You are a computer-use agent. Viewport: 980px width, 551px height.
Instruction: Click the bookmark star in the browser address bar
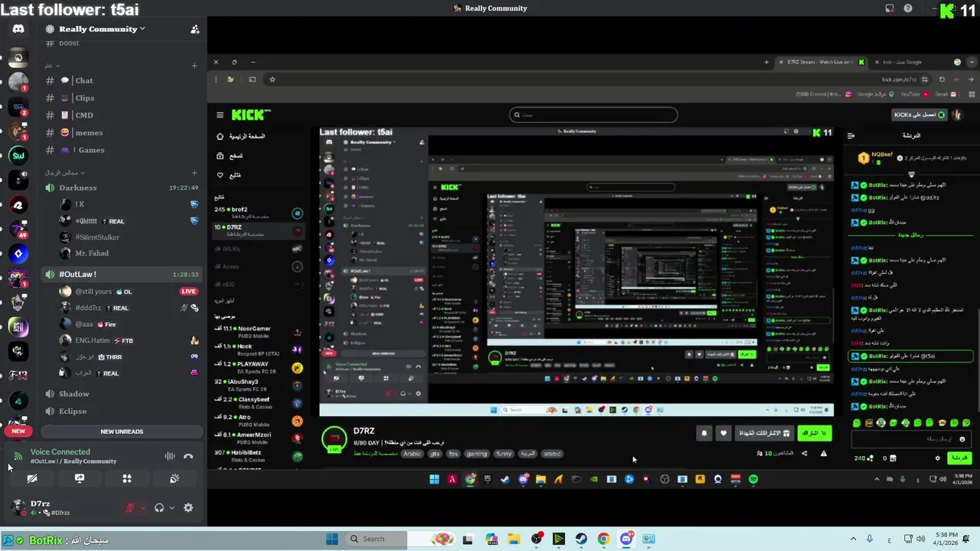tap(272, 79)
